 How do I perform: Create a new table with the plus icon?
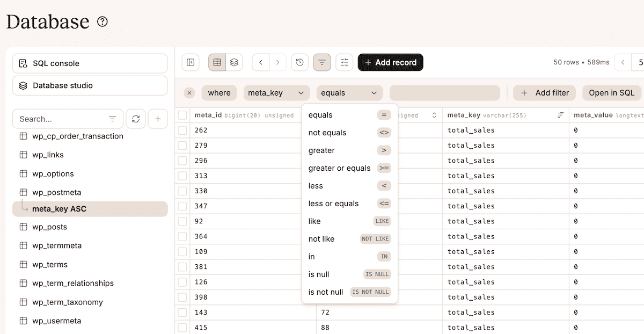158,119
